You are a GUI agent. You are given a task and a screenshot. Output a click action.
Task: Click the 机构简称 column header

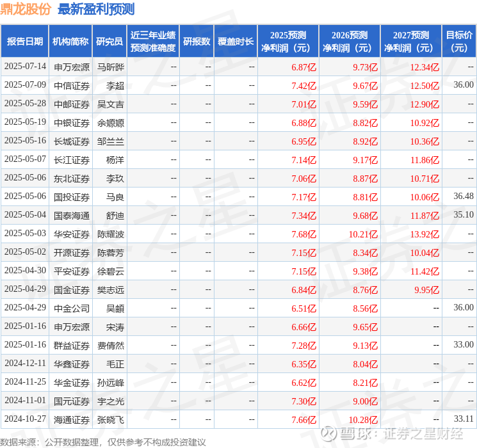70,42
